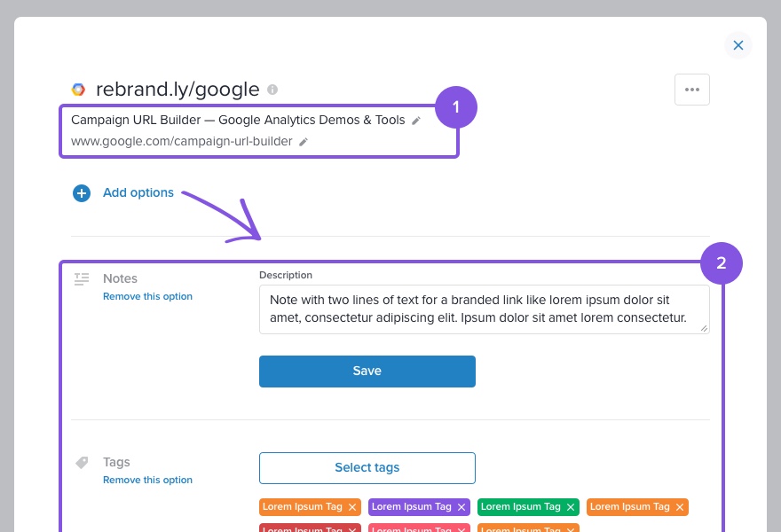Remove the green Lorem Ipsum Tag via X
781x532 pixels.
coord(571,507)
